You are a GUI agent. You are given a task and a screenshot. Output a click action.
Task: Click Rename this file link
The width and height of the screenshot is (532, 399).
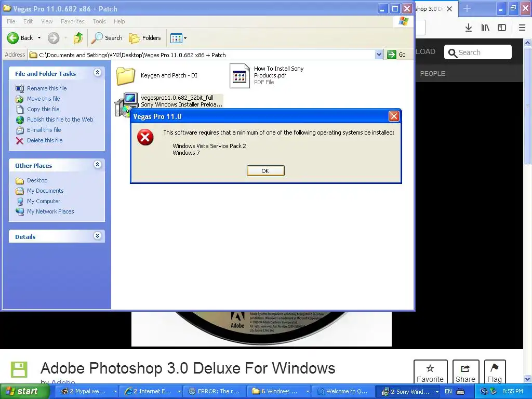[47, 88]
